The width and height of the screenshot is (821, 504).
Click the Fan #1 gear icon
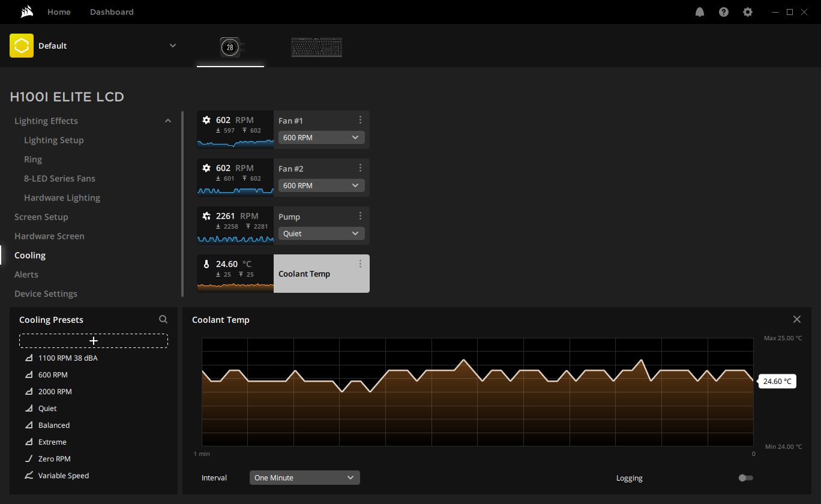pos(206,120)
